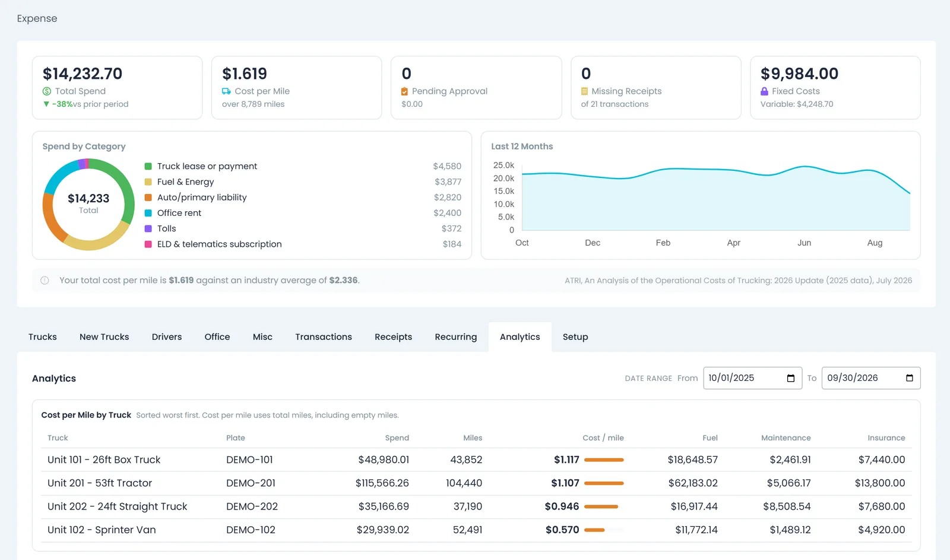Click the green Truck lease or payment swatch
The height and width of the screenshot is (560, 950).
148,167
